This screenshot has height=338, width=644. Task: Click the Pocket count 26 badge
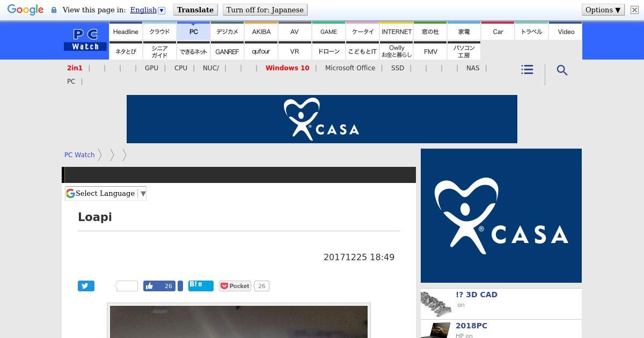261,286
